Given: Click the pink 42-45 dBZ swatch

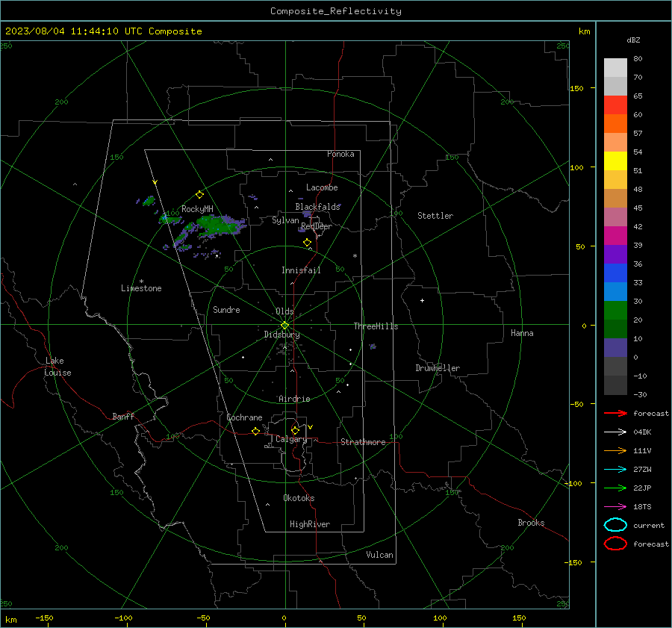Looking at the screenshot, I should (615, 217).
